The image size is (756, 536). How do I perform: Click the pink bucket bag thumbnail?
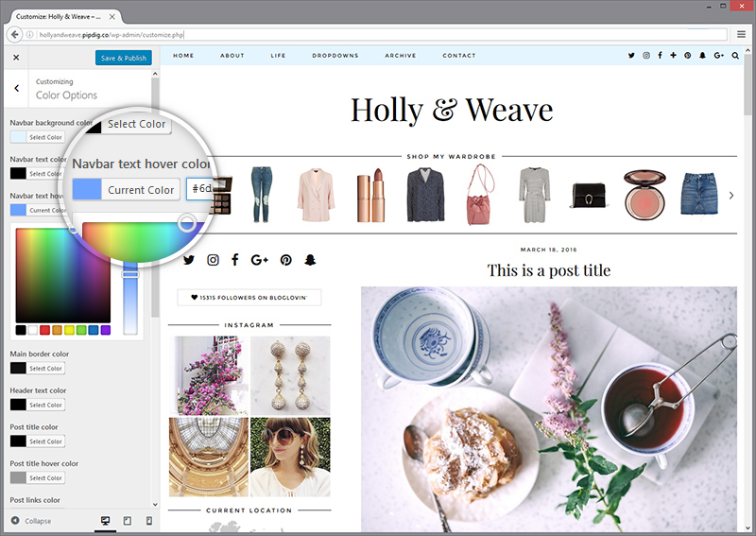[480, 195]
